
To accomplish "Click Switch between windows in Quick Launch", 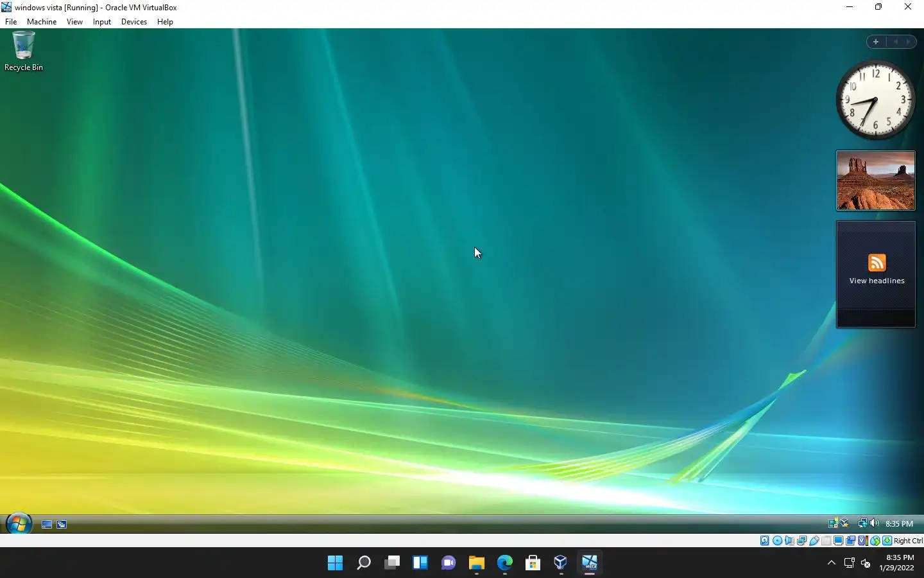I will tap(62, 524).
